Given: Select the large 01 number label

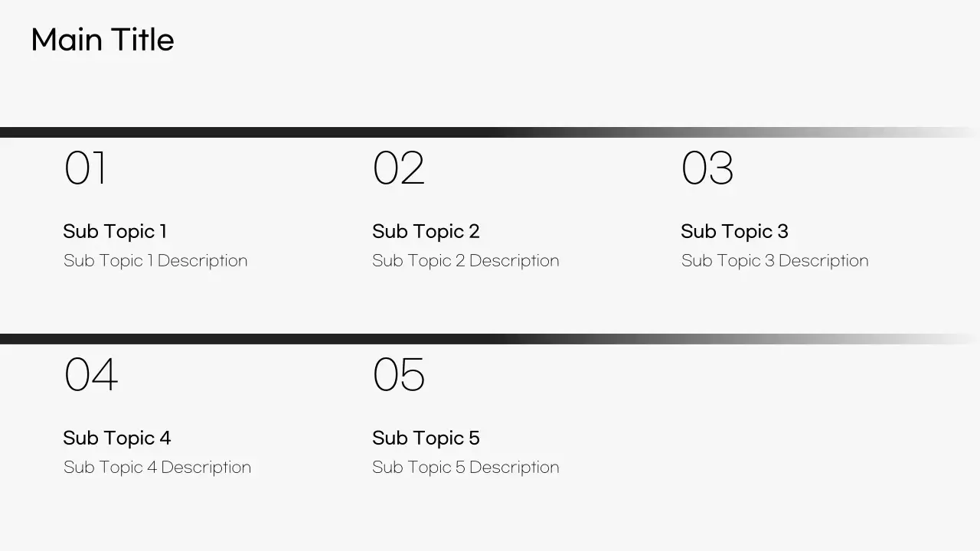Looking at the screenshot, I should (x=85, y=168).
